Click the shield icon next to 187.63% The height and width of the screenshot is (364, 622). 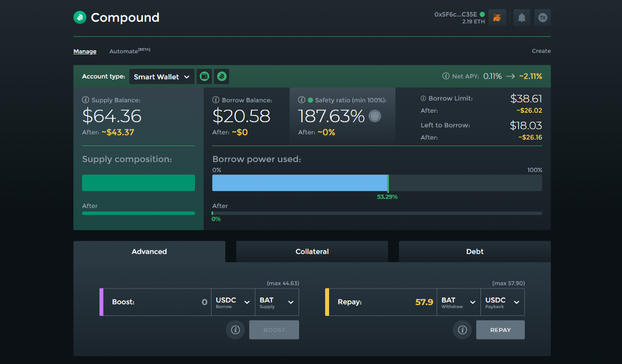375,116
